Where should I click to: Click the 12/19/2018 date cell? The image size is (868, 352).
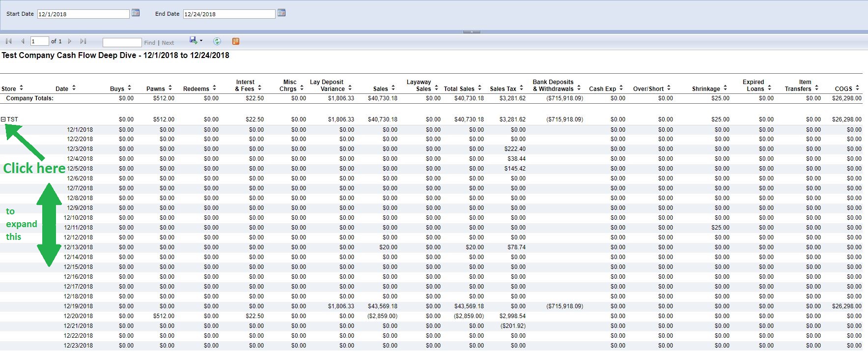[78, 306]
